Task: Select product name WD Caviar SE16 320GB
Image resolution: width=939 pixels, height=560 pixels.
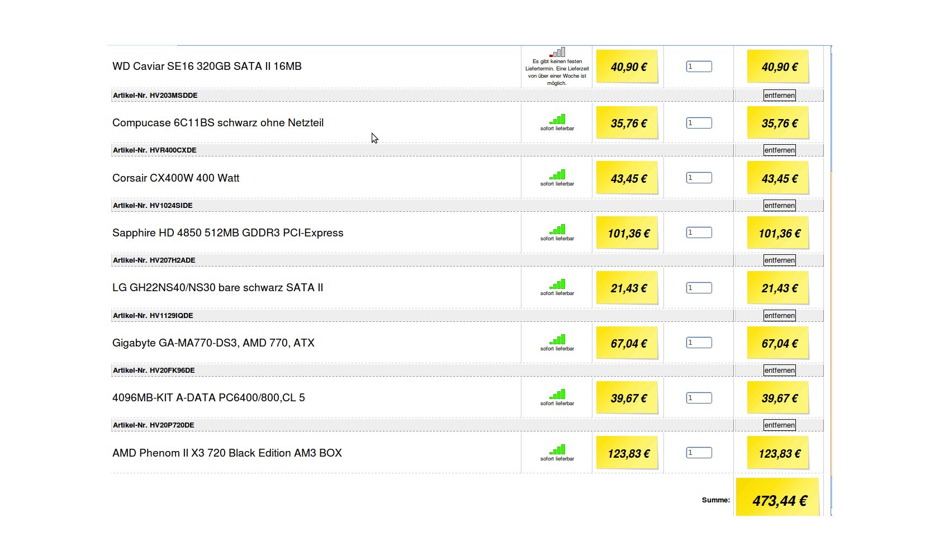Action: point(207,67)
